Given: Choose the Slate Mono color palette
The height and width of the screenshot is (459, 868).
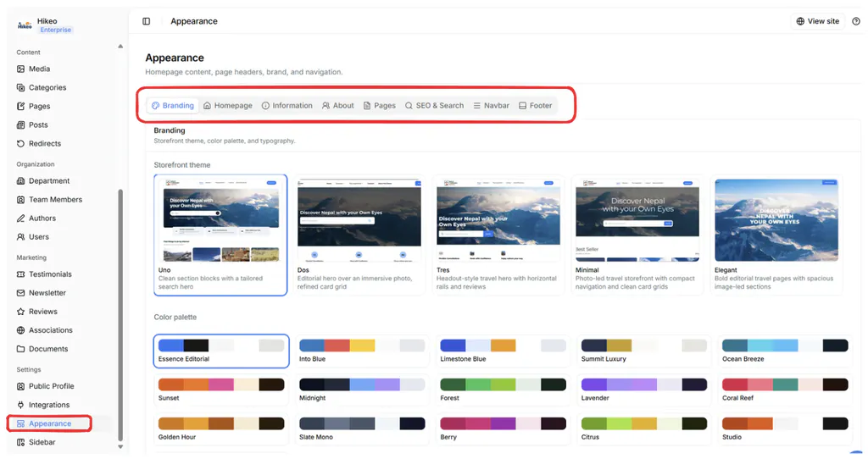Looking at the screenshot, I should click(x=362, y=429).
